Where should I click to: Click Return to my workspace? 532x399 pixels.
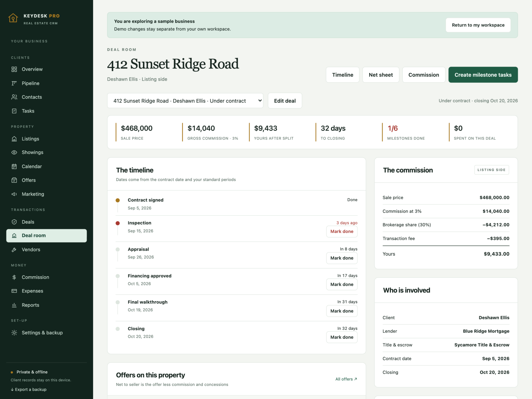point(478,25)
